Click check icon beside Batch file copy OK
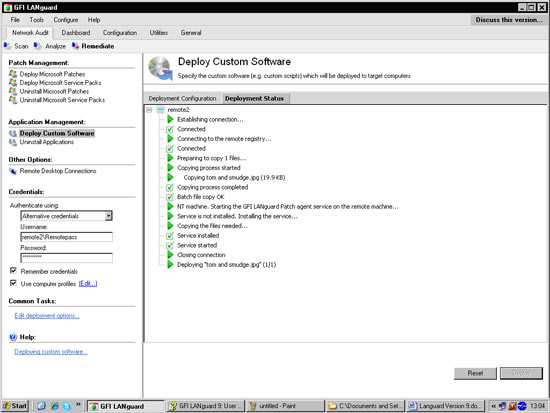 click(170, 197)
